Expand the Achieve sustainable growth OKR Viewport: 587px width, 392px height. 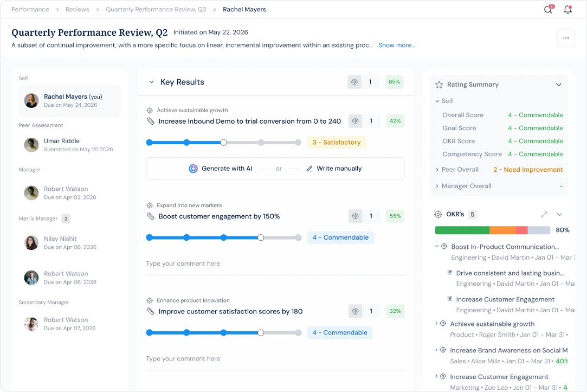coord(436,323)
